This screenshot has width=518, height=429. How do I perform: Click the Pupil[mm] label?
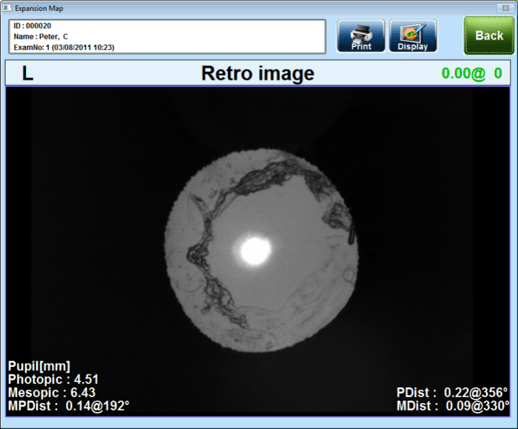[x=39, y=366]
